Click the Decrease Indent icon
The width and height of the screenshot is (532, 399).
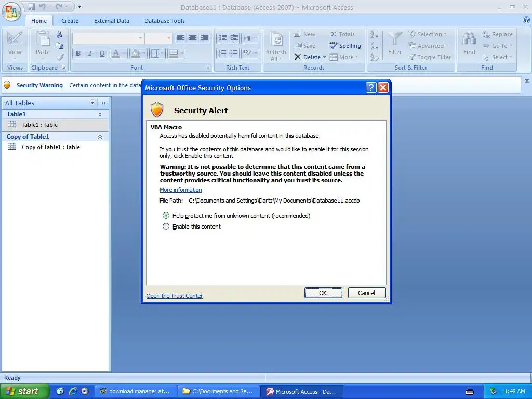(x=222, y=38)
